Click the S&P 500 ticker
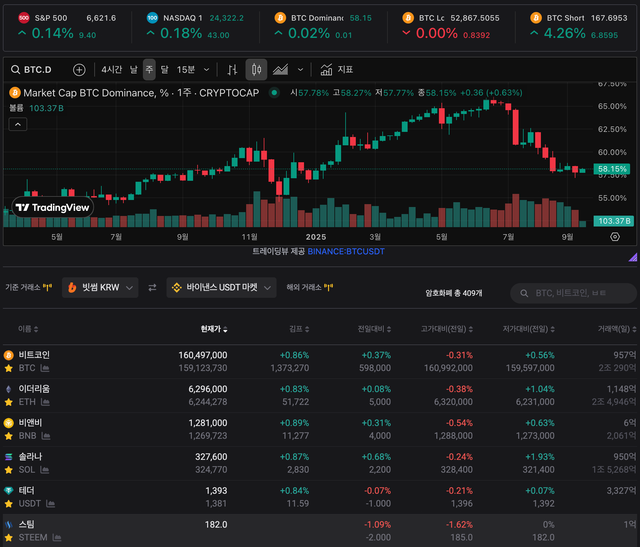The image size is (640, 547). pos(67,26)
